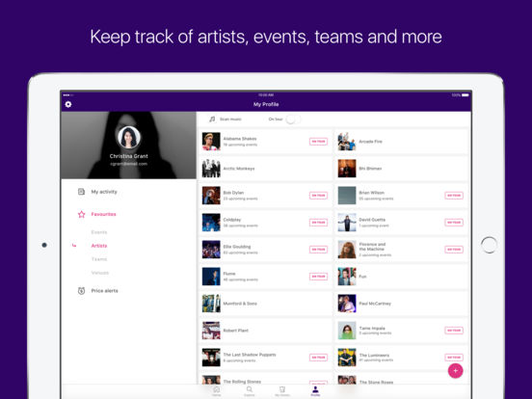Select The Rolling Stones artist name
Image resolution: width=532 pixels, height=399 pixels.
pos(242,382)
